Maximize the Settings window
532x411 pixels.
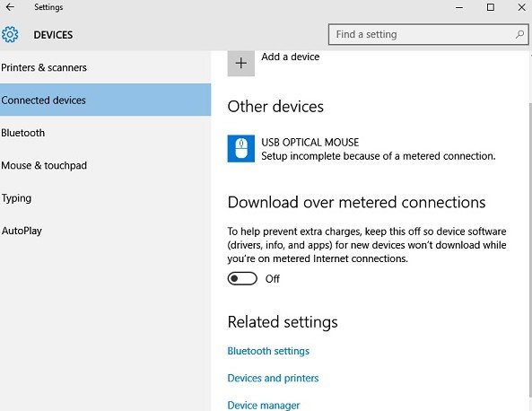(x=490, y=7)
